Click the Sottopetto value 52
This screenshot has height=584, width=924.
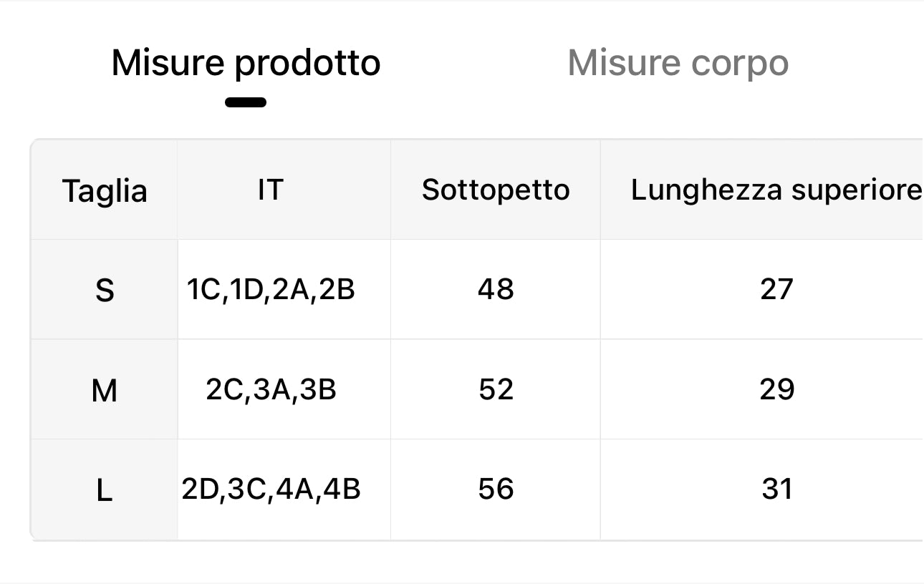click(496, 389)
